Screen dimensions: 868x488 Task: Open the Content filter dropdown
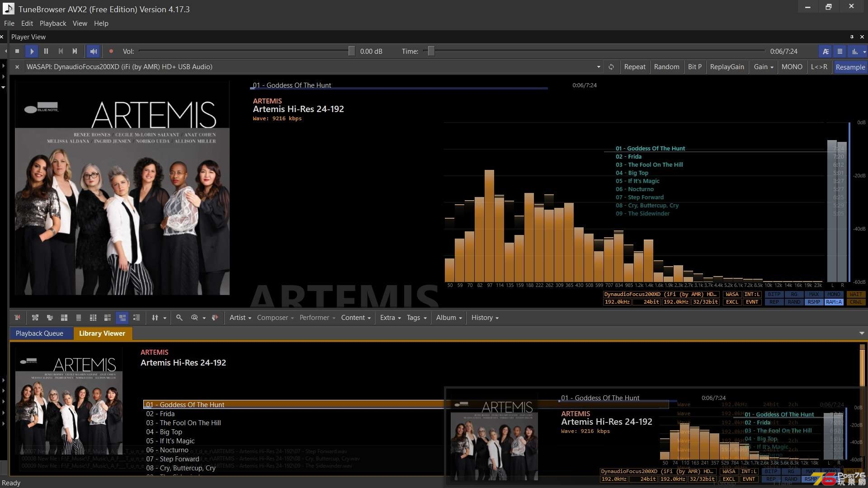click(x=356, y=318)
